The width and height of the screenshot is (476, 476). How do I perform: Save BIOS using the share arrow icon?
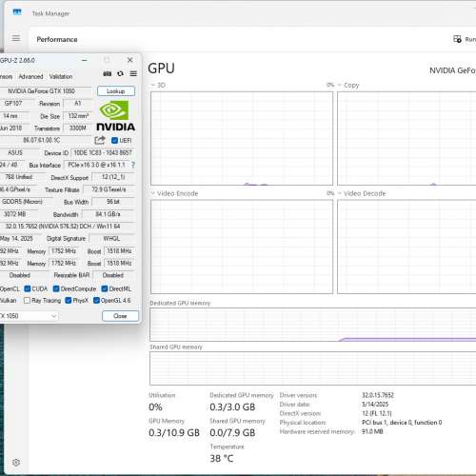100,140
